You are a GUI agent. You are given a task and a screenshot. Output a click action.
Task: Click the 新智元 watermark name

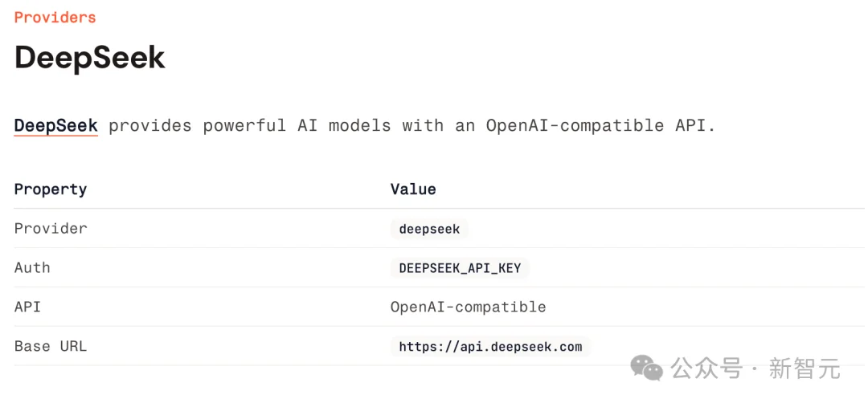coord(805,368)
